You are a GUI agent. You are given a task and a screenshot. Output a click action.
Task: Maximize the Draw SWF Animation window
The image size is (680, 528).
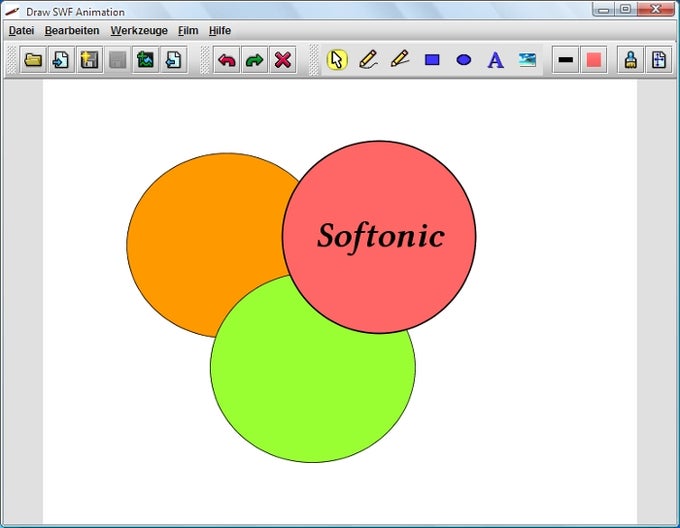pos(626,9)
